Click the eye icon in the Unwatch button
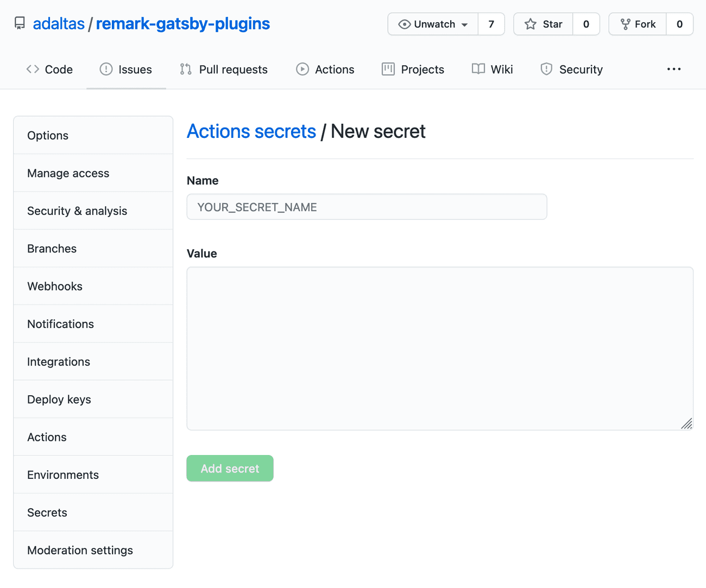Screen dimensions: 706x588 click(404, 24)
